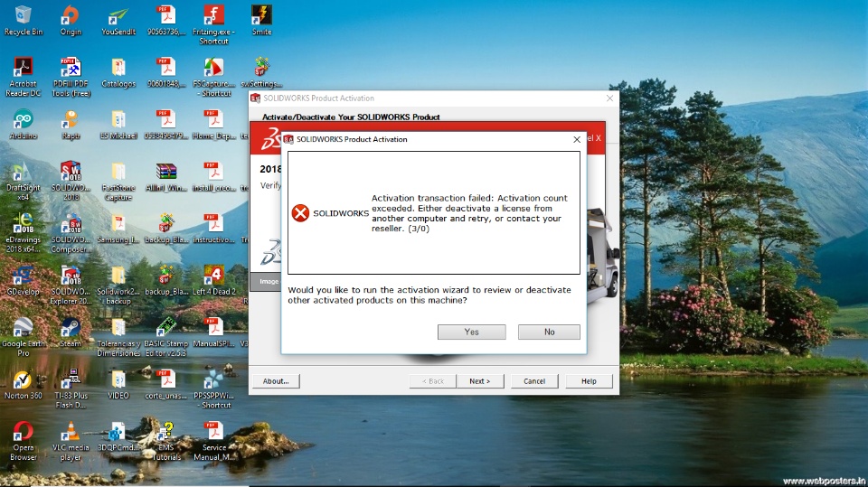The width and height of the screenshot is (868, 487).
Task: Select the SOLIDWORKS 2018 desktop icon
Action: click(x=71, y=181)
